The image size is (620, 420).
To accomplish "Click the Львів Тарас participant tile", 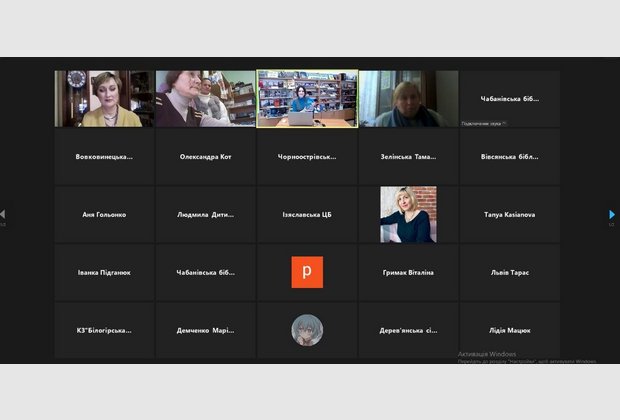I will point(509,272).
